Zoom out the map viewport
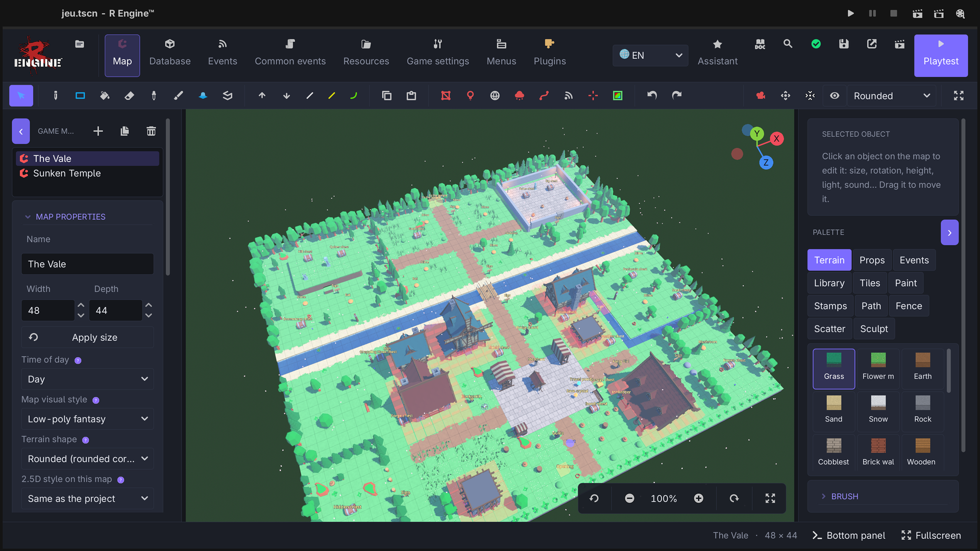This screenshot has width=980, height=551. click(x=630, y=498)
